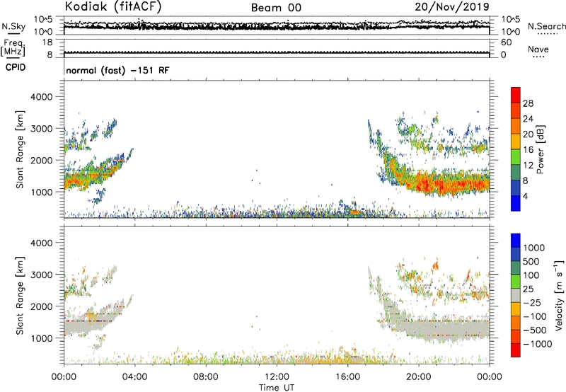Click the frequency trace line in Freq panel
This screenshot has width=566, height=392.
[x=277, y=52]
